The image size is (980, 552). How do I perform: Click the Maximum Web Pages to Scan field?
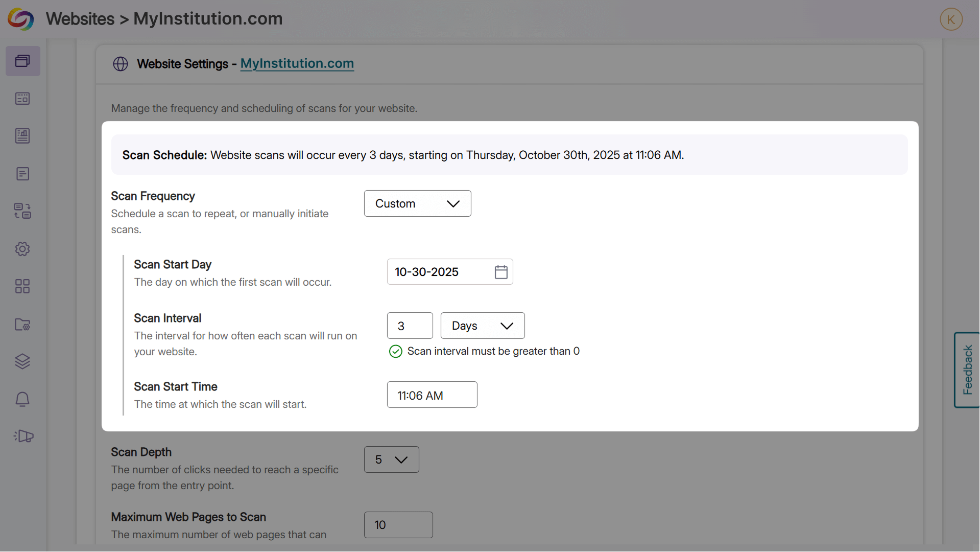click(x=398, y=525)
